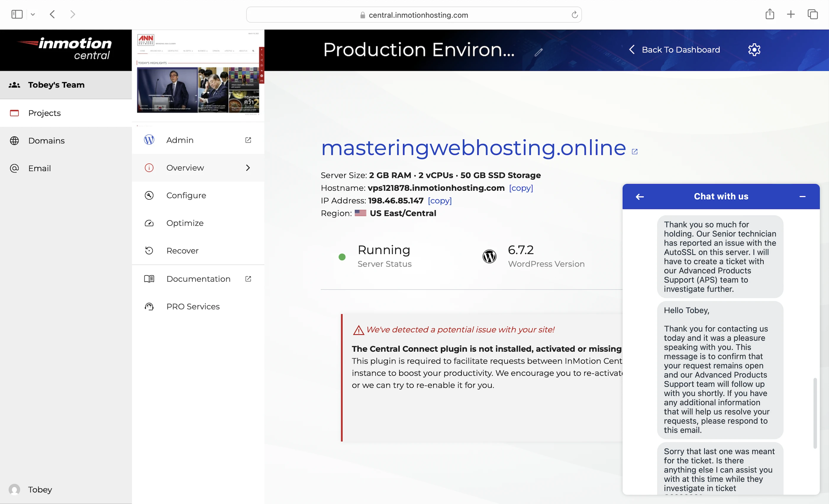Click external link icon beside domain name
829x504 pixels.
pos(635,152)
